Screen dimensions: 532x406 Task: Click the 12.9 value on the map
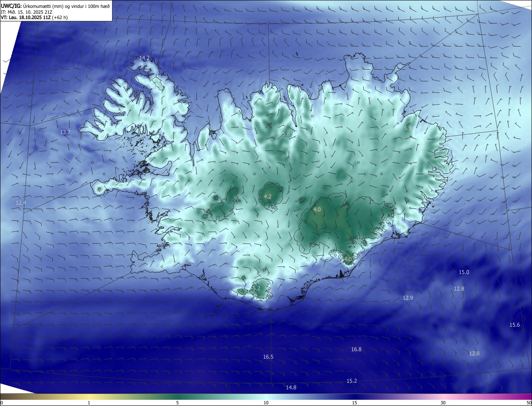click(x=408, y=298)
